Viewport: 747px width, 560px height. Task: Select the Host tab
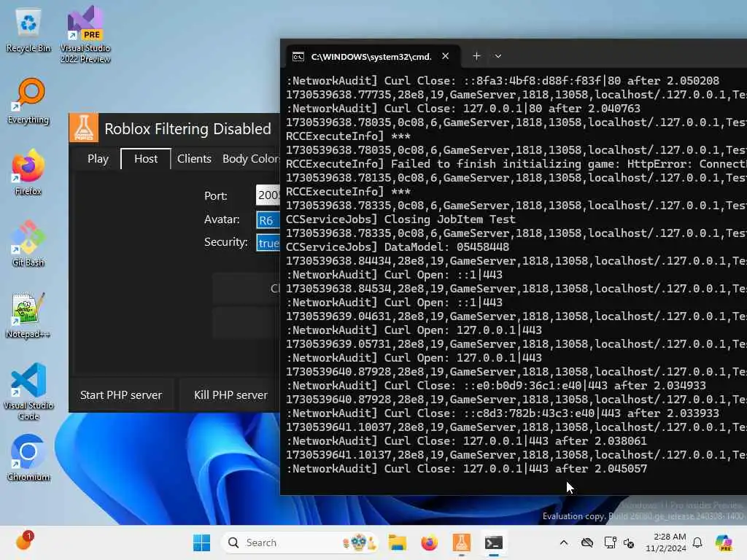click(x=146, y=158)
